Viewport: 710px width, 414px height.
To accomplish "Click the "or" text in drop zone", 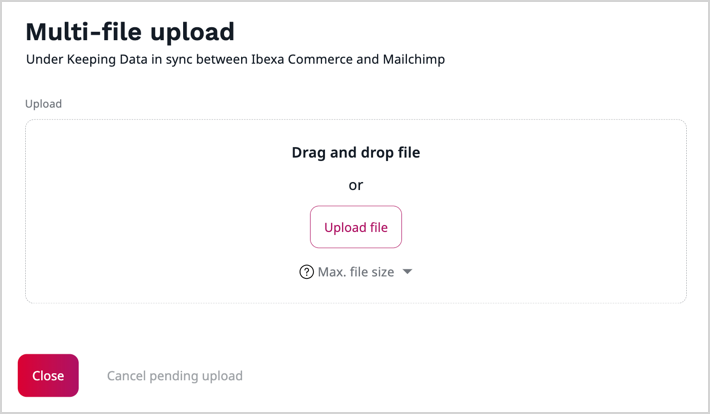I will click(x=355, y=185).
